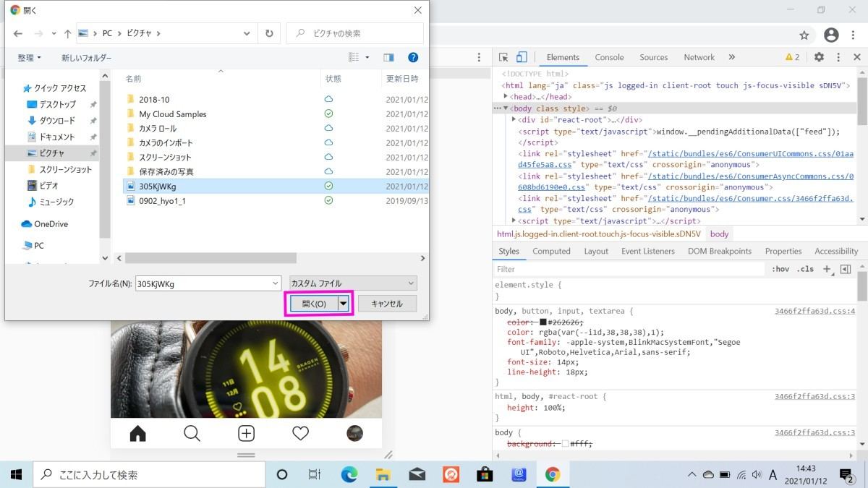Image resolution: width=868 pixels, height=488 pixels.
Task: Expand the address bar history dropdown
Action: pos(247,33)
